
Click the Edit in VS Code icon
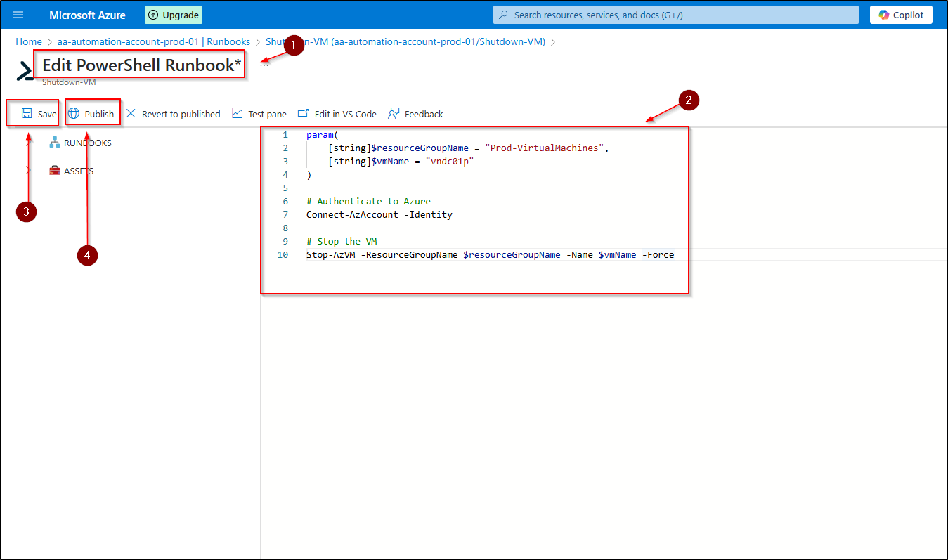304,114
